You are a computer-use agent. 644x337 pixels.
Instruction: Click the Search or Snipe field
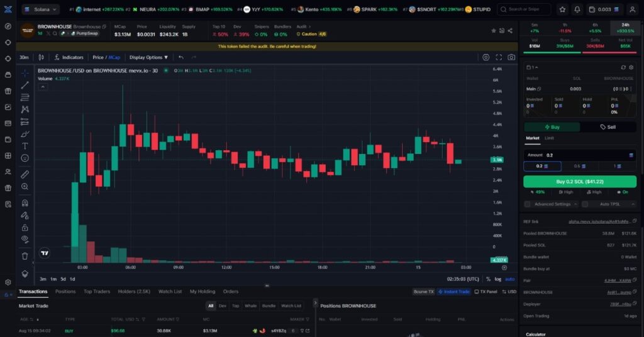click(524, 9)
